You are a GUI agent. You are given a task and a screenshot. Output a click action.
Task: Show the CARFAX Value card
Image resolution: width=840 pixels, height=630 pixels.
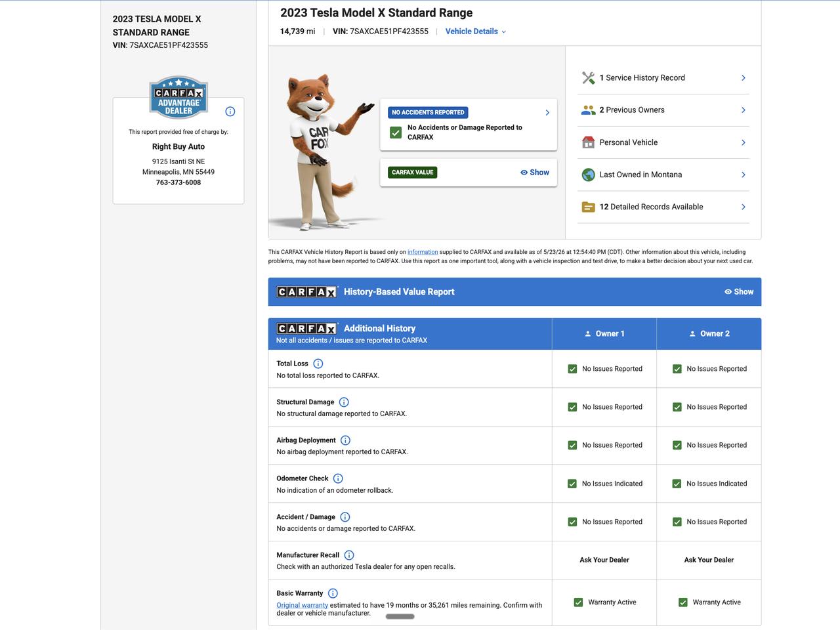click(535, 173)
